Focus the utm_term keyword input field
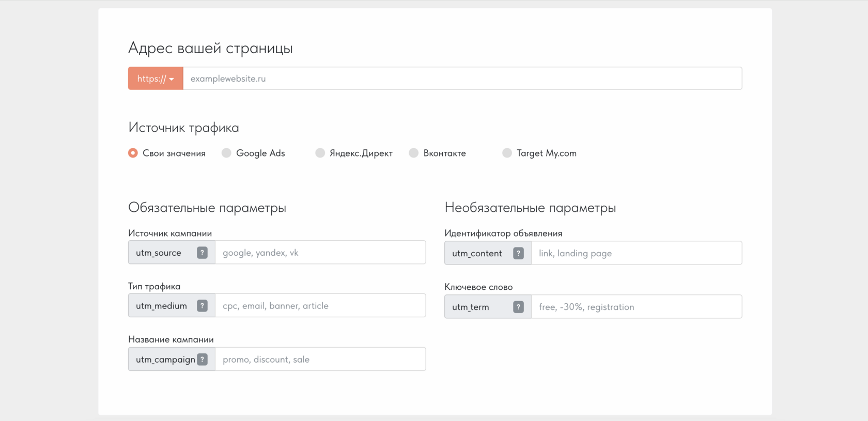The height and width of the screenshot is (421, 868). (x=637, y=307)
